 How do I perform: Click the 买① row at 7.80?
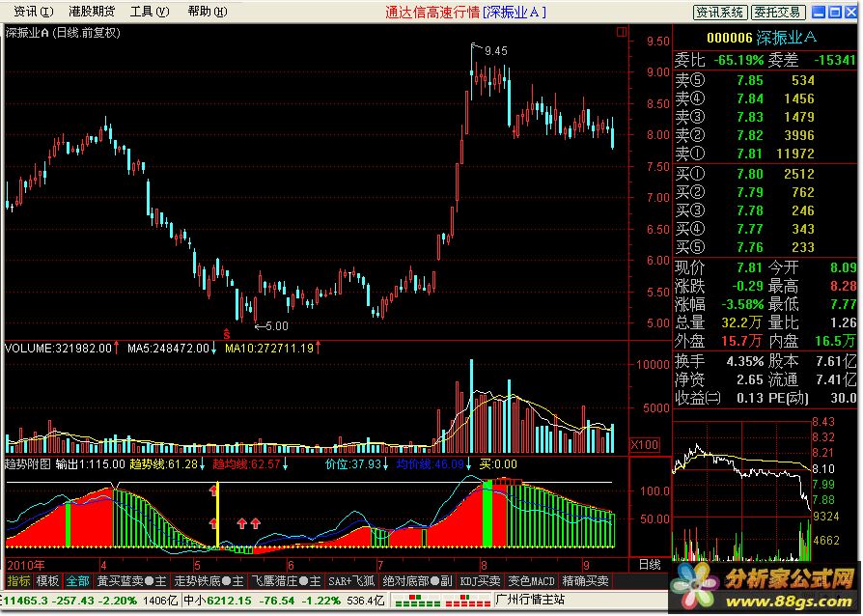tap(766, 174)
